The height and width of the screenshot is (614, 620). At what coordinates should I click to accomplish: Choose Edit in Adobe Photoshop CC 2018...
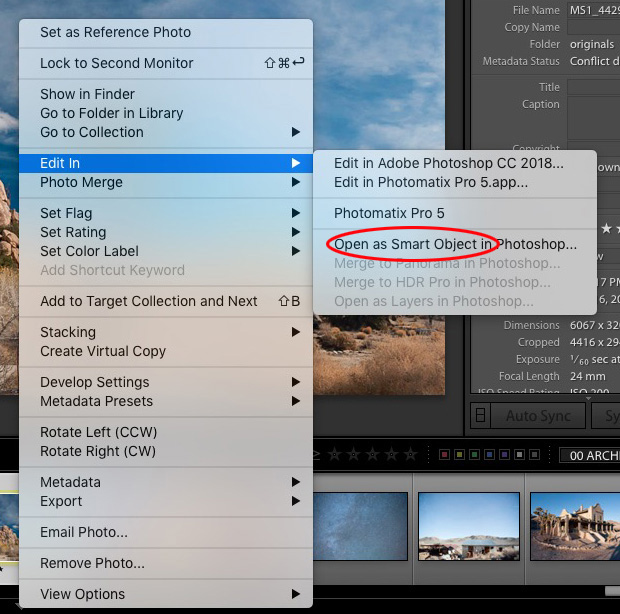[455, 163]
